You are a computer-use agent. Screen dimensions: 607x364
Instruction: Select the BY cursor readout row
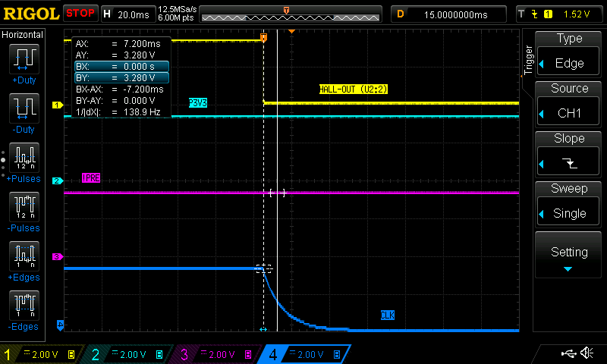[121, 78]
